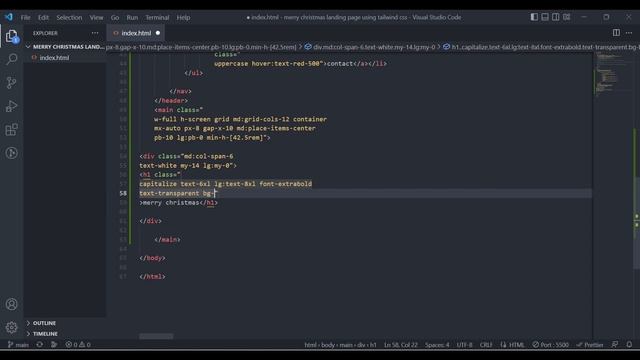Click the status bar icon right of Synchronize Changes

pyautogui.click(x=54, y=345)
